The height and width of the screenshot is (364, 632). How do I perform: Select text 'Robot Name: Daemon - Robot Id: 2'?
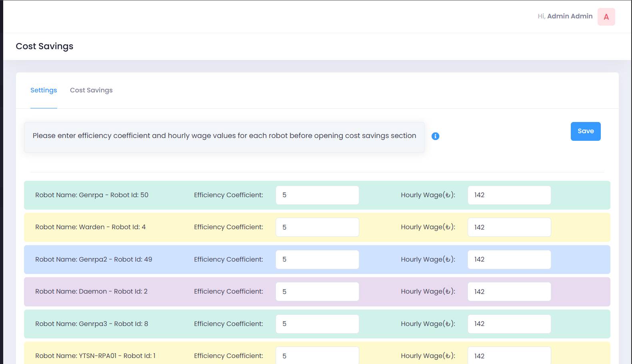tap(91, 292)
